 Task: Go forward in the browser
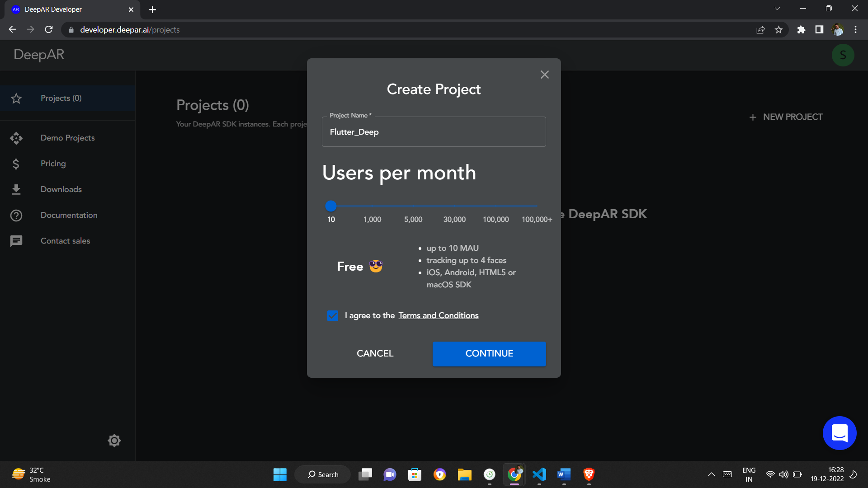click(x=30, y=29)
